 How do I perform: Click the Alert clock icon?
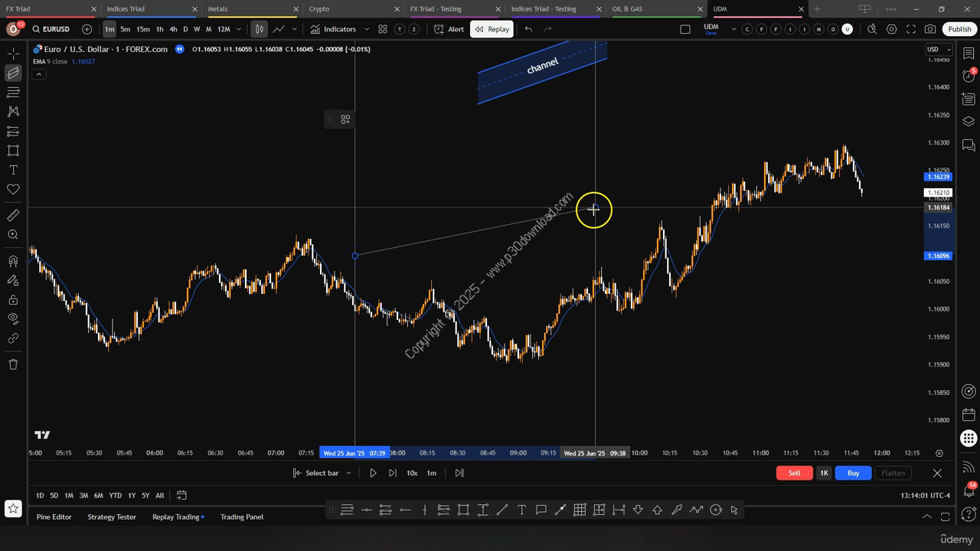[449, 29]
